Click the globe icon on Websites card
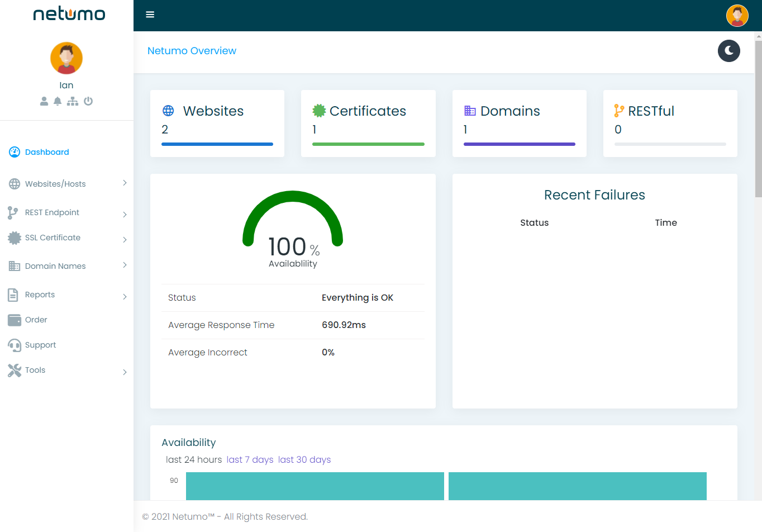 click(168, 111)
